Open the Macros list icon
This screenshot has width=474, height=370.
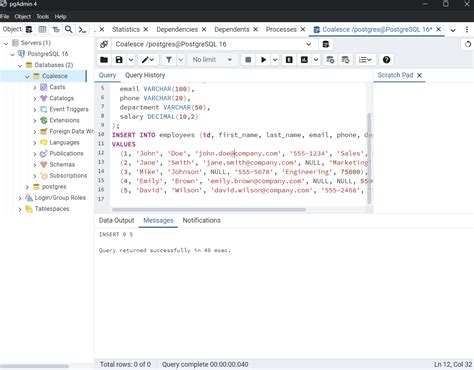click(365, 60)
